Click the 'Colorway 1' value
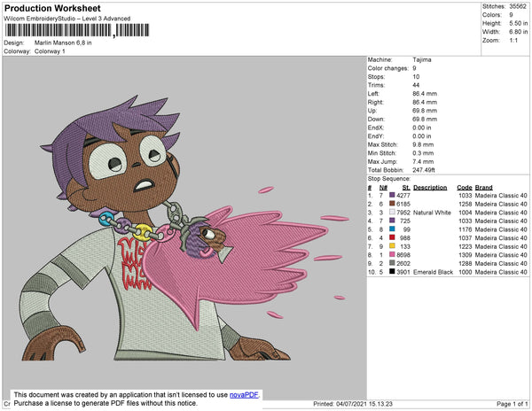The image size is (532, 411). click(50, 51)
